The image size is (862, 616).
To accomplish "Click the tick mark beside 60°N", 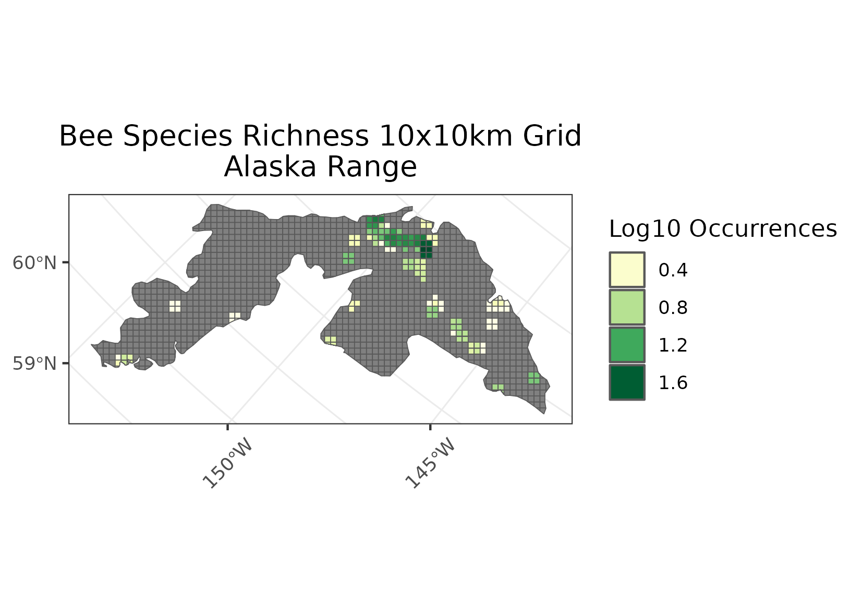I will (x=66, y=262).
